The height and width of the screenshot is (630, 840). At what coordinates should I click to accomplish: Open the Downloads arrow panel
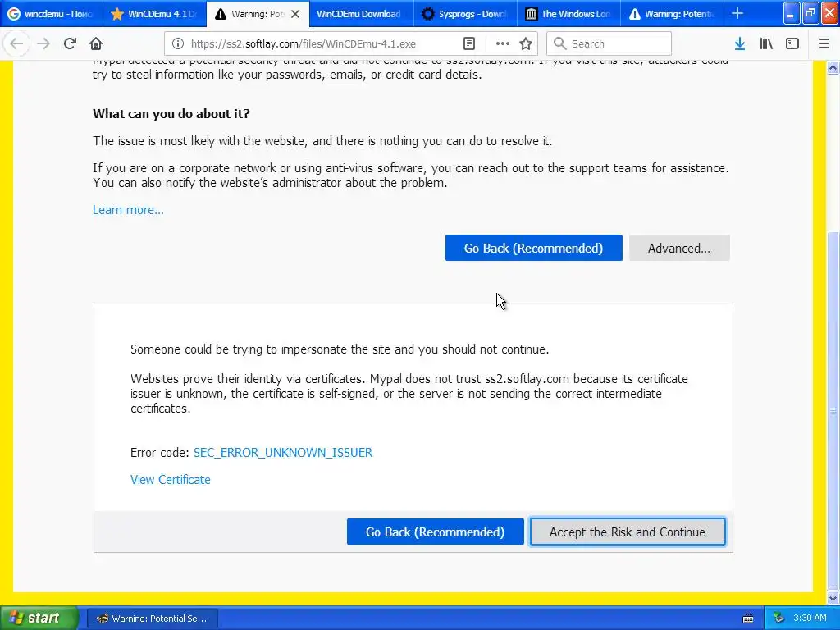740,44
